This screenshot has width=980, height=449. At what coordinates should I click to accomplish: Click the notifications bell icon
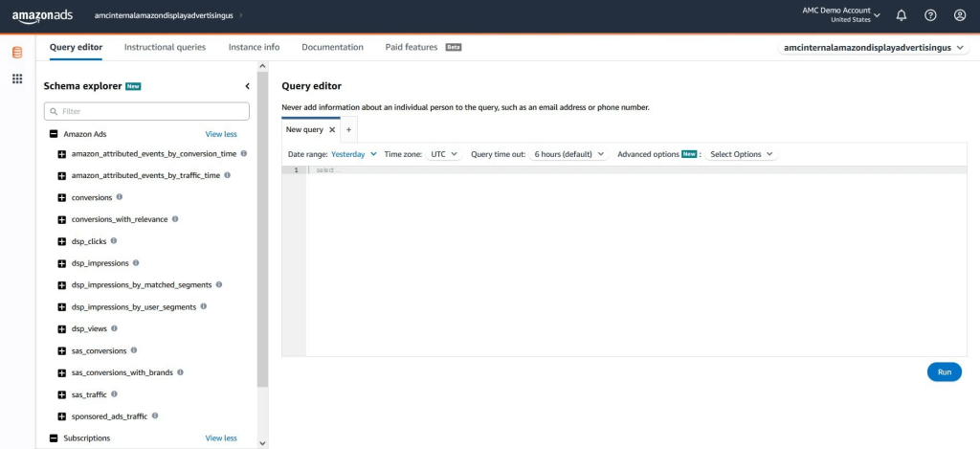[901, 15]
